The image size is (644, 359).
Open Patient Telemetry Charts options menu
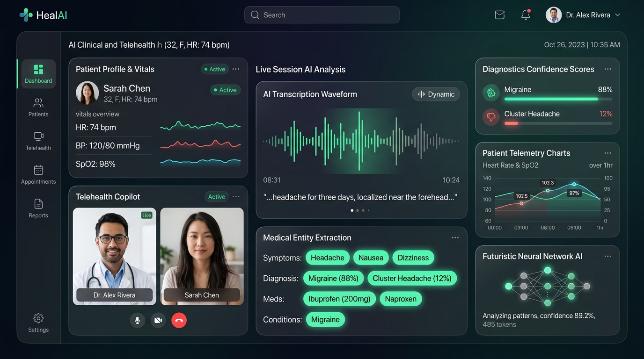click(607, 153)
